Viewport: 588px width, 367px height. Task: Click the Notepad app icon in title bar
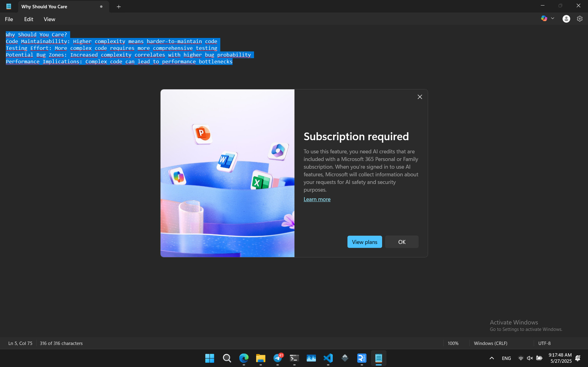tap(9, 6)
